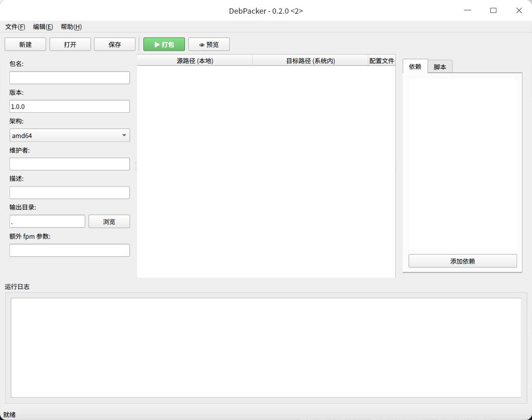
Task: Click the 描述 input field
Action: pyautogui.click(x=70, y=193)
